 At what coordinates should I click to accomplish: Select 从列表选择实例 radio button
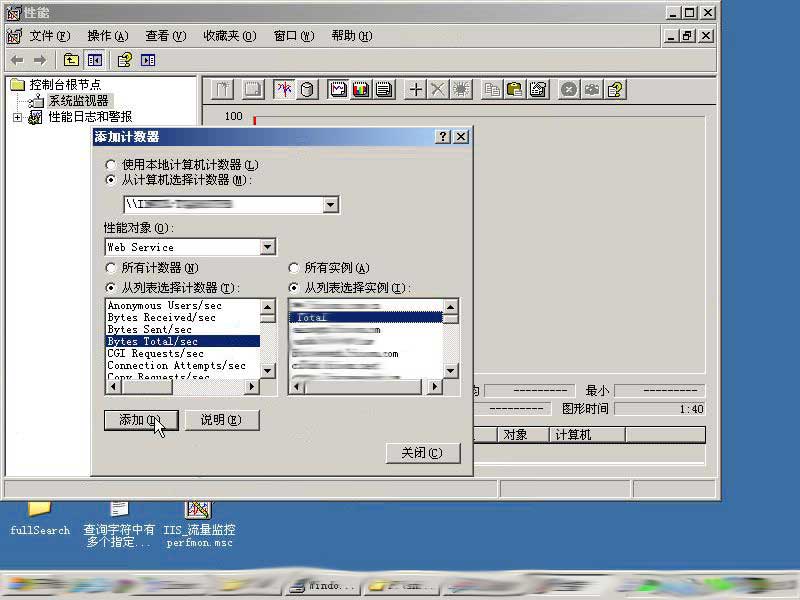pyautogui.click(x=293, y=288)
